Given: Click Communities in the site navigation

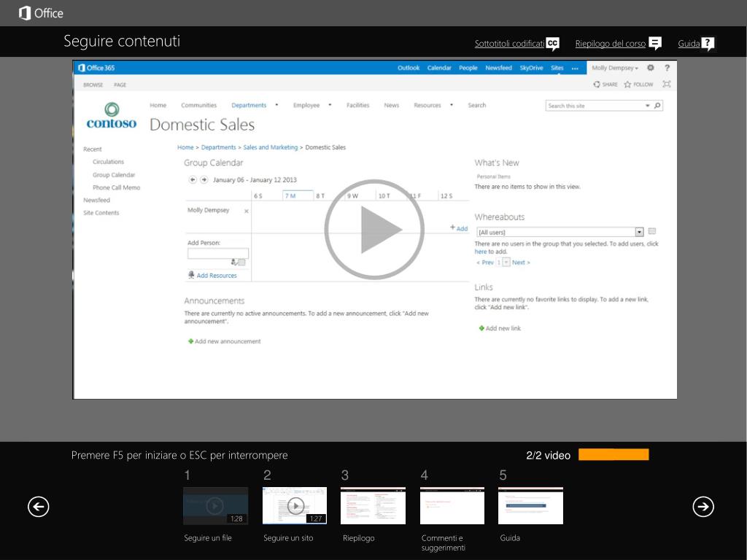Looking at the screenshot, I should click(x=198, y=105).
